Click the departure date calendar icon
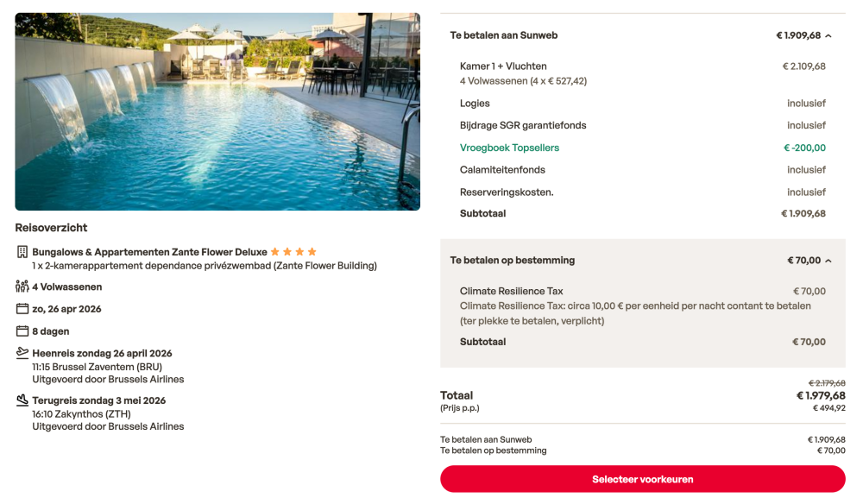This screenshot has height=504, width=863. [x=22, y=309]
